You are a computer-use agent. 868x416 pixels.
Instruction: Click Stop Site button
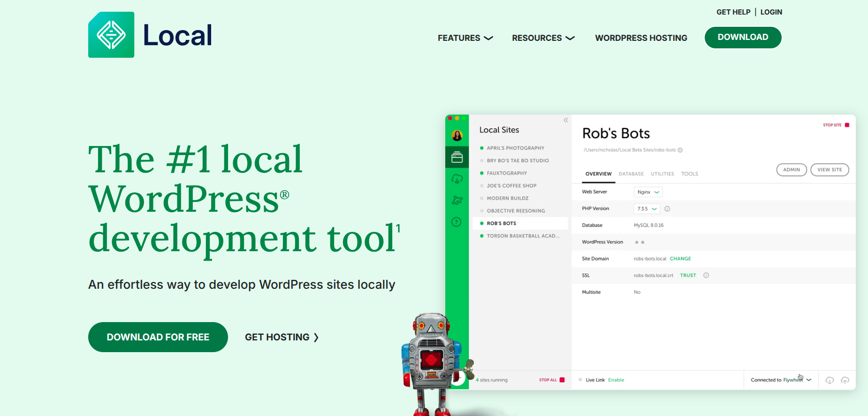tap(836, 125)
